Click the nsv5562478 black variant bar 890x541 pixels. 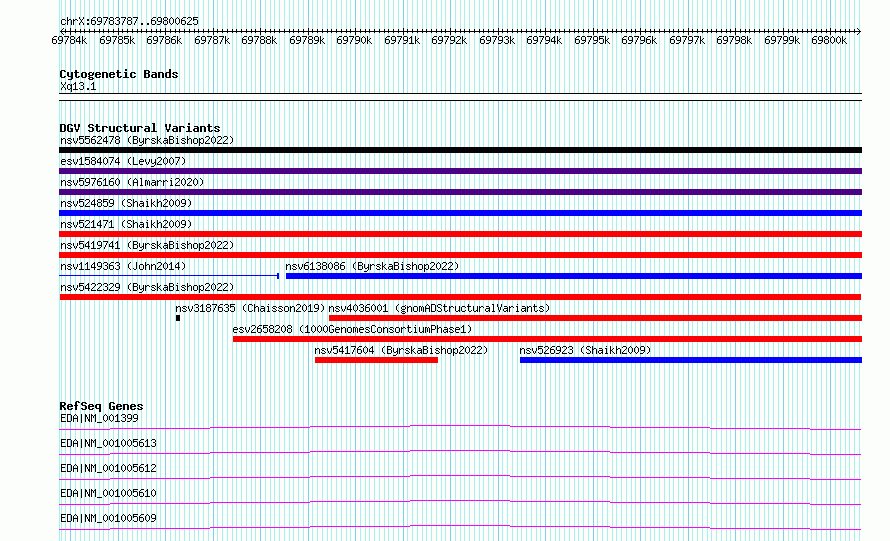click(460, 150)
